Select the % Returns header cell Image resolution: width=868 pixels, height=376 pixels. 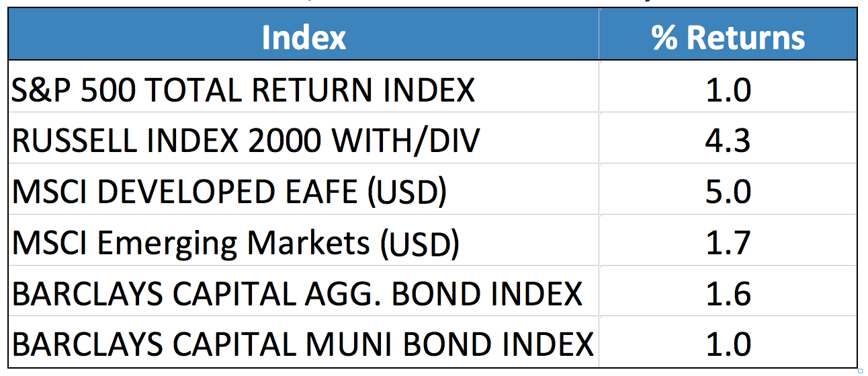coord(728,37)
